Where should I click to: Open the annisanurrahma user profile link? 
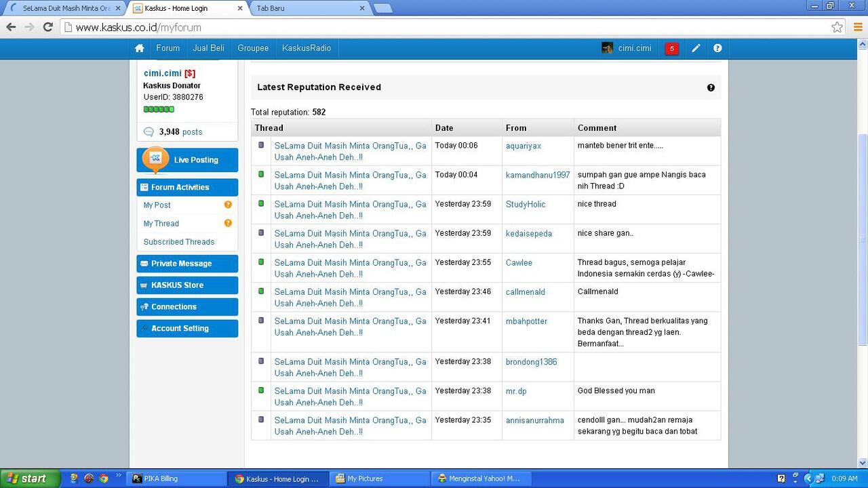(535, 420)
